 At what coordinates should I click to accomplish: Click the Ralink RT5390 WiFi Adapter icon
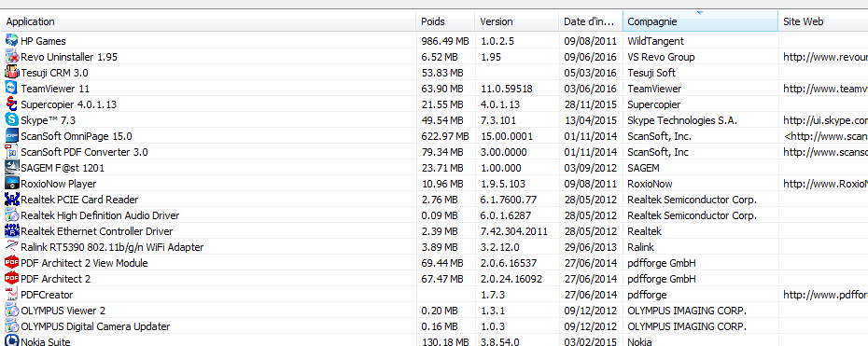pyautogui.click(x=11, y=246)
